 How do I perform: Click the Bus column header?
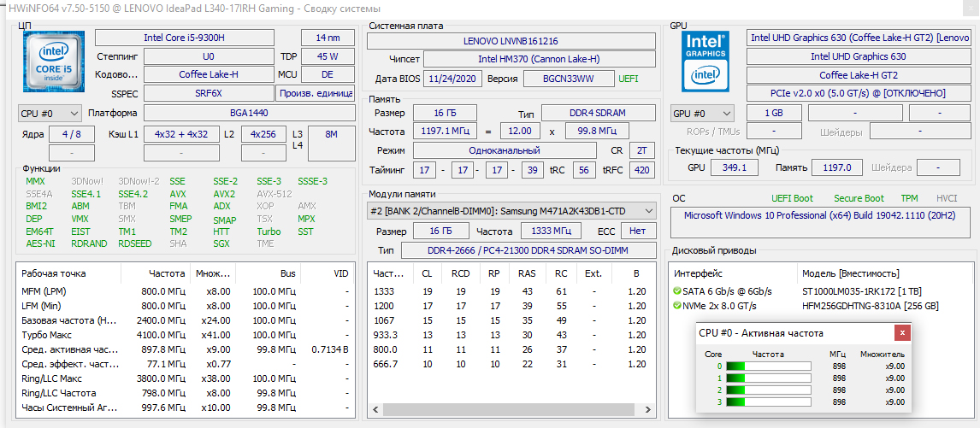click(288, 273)
